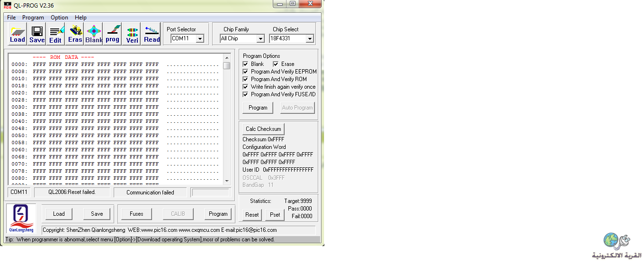Click the 'Target:9999' statistics text

[298, 201]
